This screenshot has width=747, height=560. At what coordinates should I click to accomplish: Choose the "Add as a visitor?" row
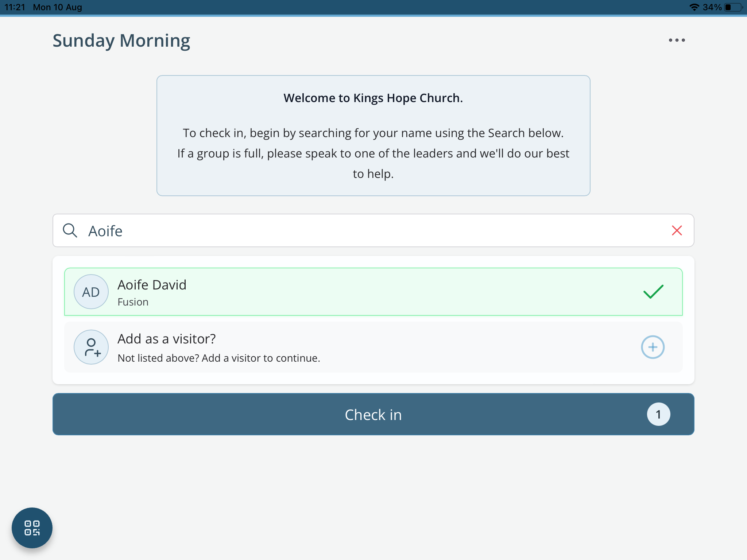coord(373,347)
